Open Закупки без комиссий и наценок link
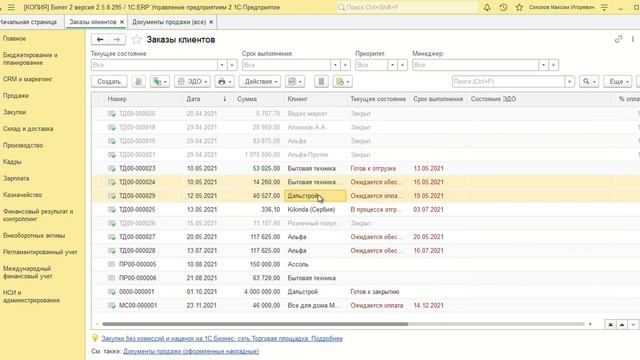Screen dimensions: 640x360 tap(222, 338)
